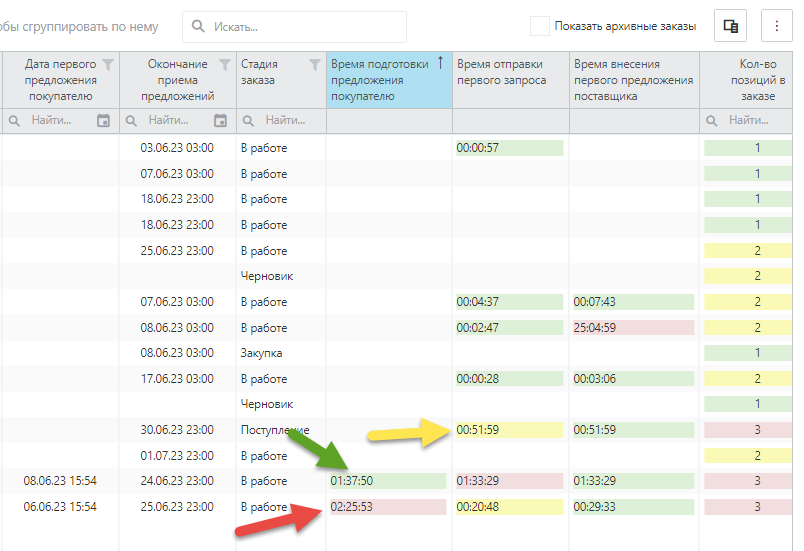Open the column chooser icon button
This screenshot has width=804, height=551.
pyautogui.click(x=730, y=27)
